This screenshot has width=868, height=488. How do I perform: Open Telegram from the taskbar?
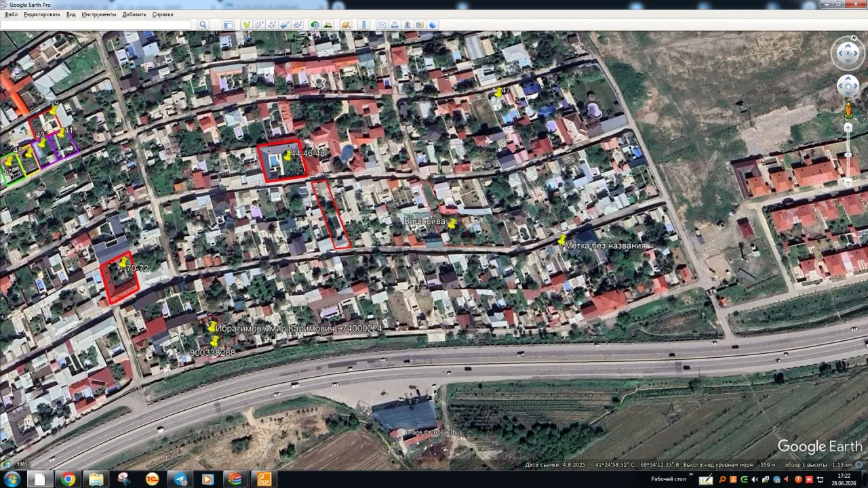pos(180,479)
